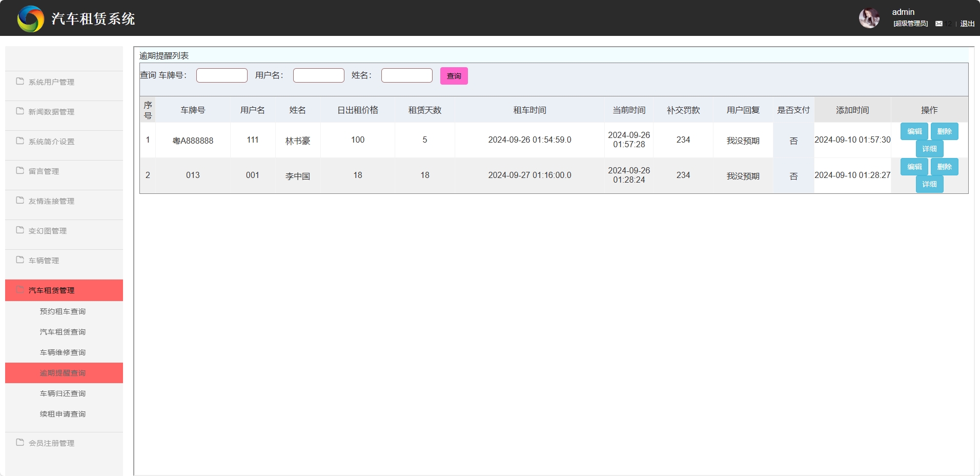
Task: Click the admin avatar picture
Action: (869, 18)
